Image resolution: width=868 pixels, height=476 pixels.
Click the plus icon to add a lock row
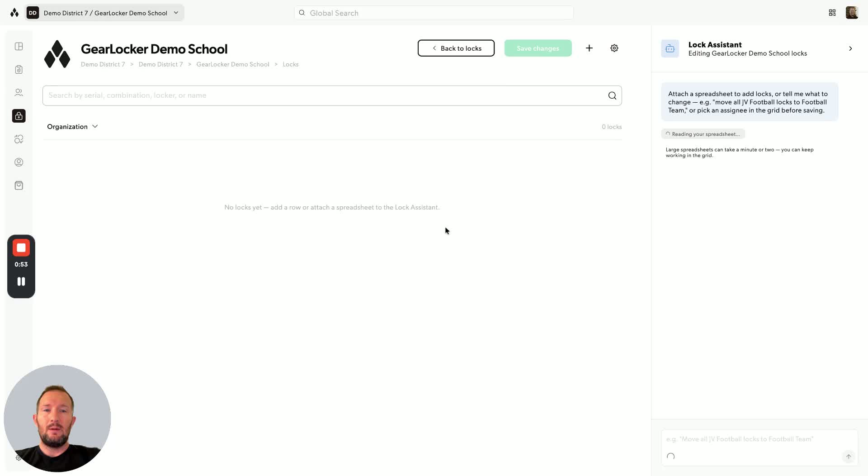(x=589, y=48)
